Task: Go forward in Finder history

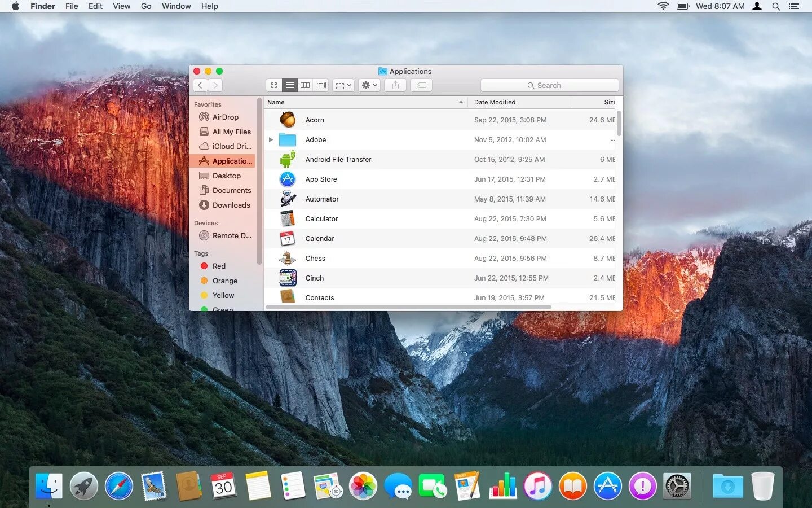Action: pos(215,85)
